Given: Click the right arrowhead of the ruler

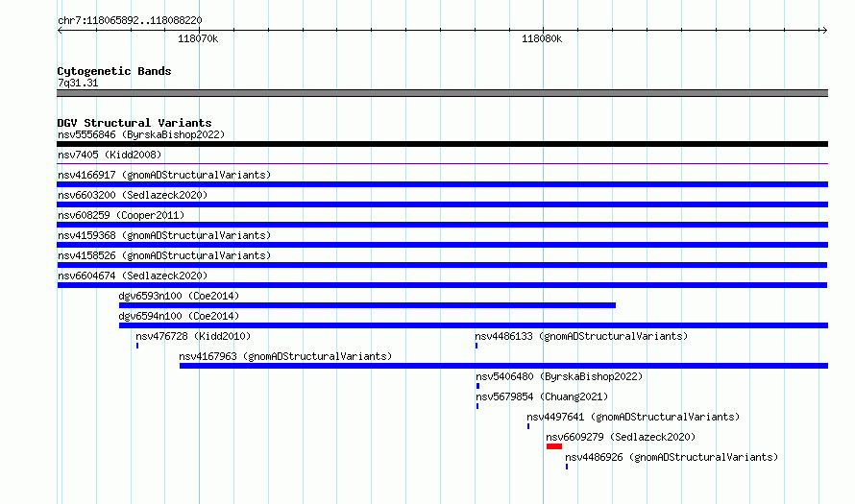Looking at the screenshot, I should pyautogui.click(x=824, y=31).
